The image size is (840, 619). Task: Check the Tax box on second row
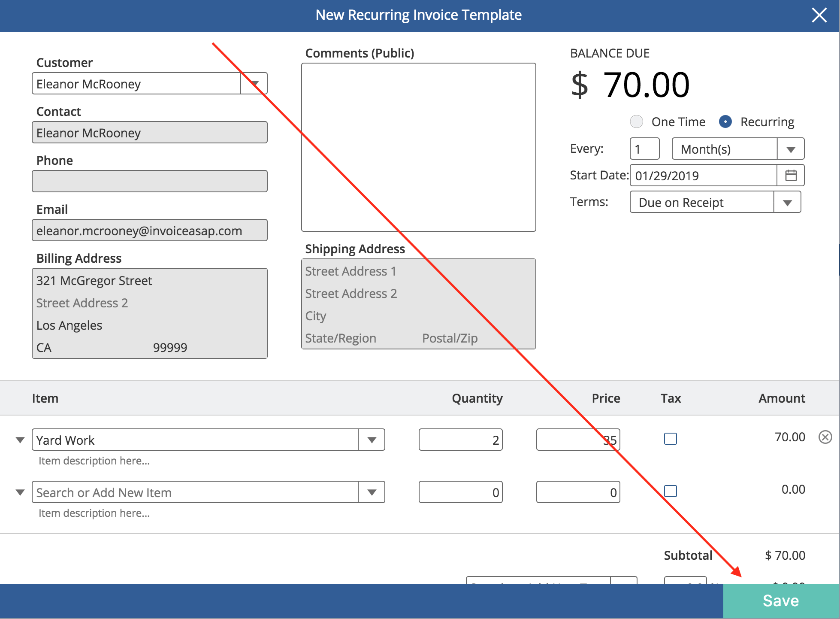(670, 491)
